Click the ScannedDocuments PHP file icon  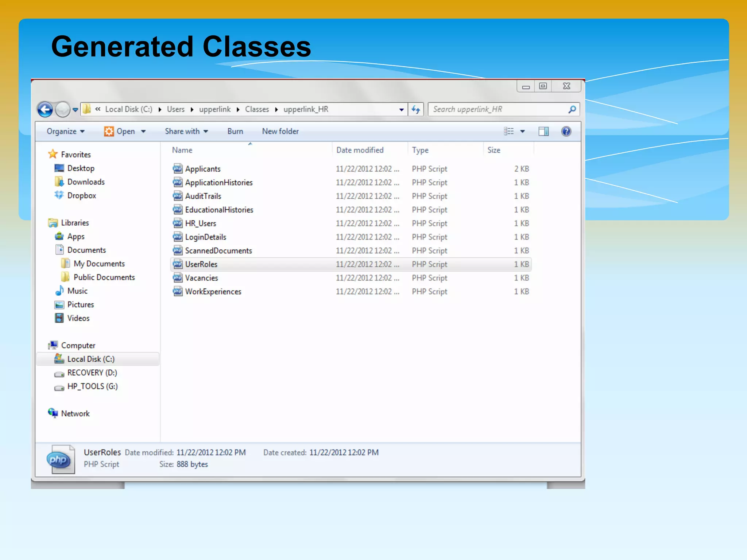coord(177,250)
